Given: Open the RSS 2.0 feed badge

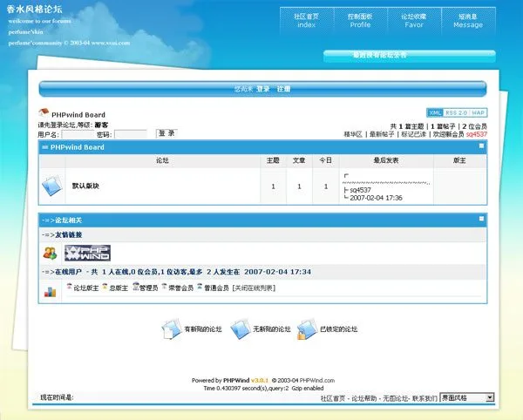Looking at the screenshot, I should (456, 112).
